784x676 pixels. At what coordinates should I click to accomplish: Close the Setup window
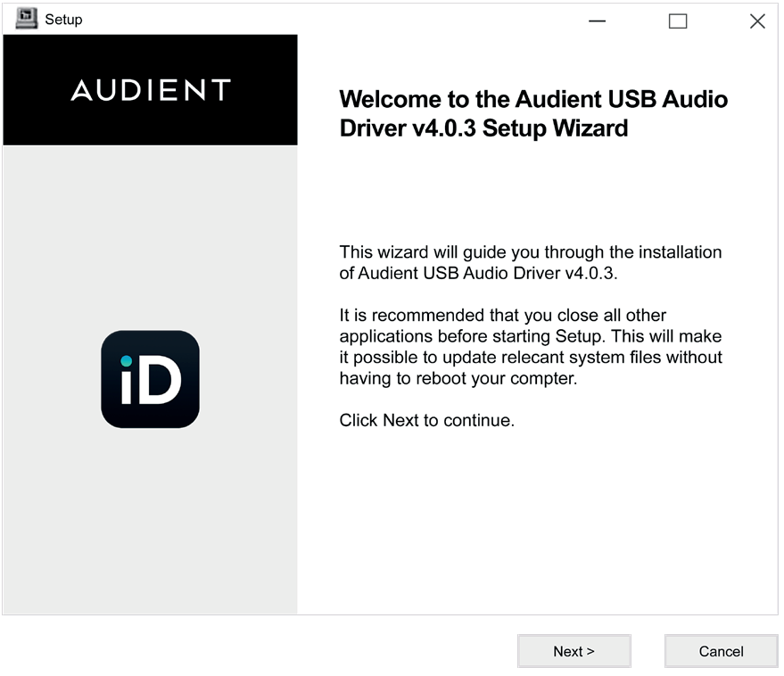click(757, 21)
